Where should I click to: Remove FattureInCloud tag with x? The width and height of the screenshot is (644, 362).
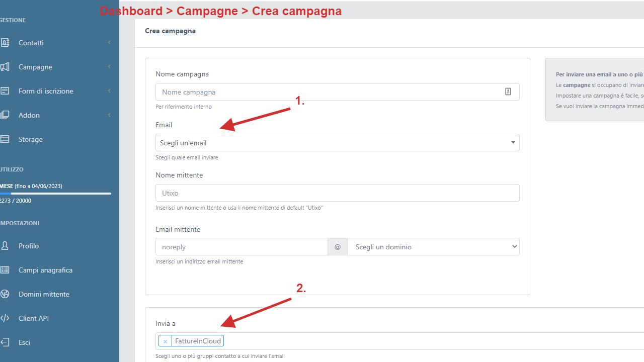(165, 341)
